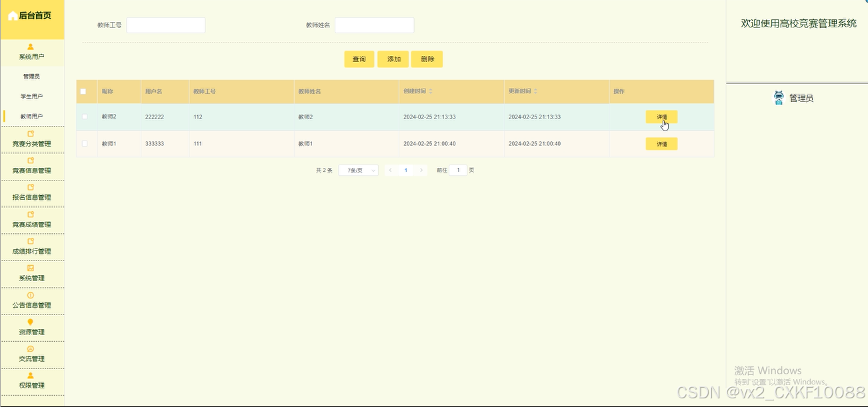
Task: Expand 竞赛成绩管理 menu label
Action: pyautogui.click(x=31, y=224)
